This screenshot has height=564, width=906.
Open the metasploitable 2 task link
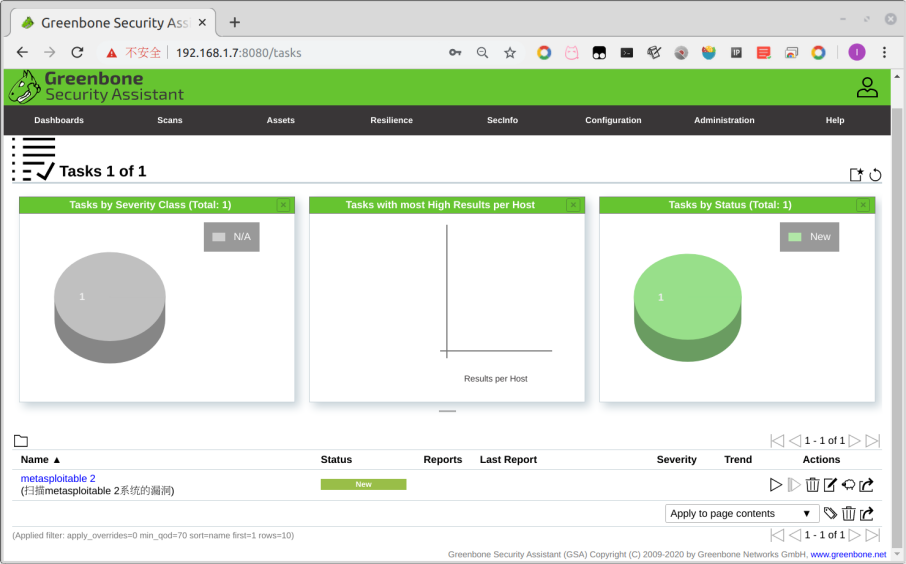(x=58, y=478)
